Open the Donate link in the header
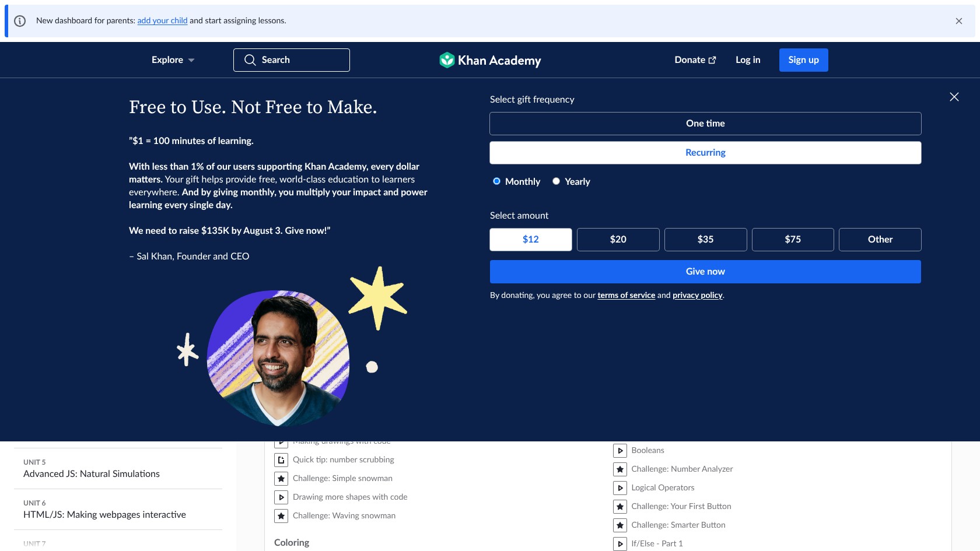 pyautogui.click(x=695, y=60)
